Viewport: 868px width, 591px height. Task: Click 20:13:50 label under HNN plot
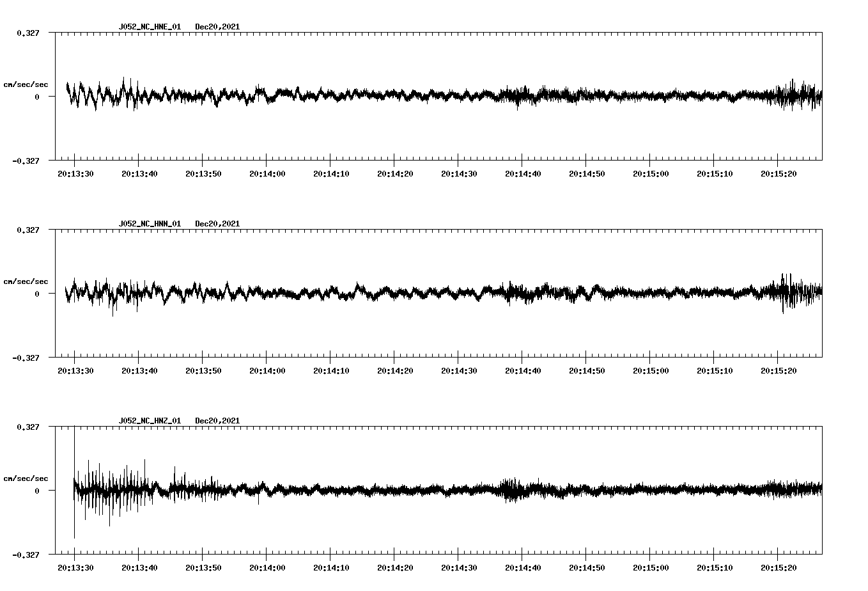(203, 370)
